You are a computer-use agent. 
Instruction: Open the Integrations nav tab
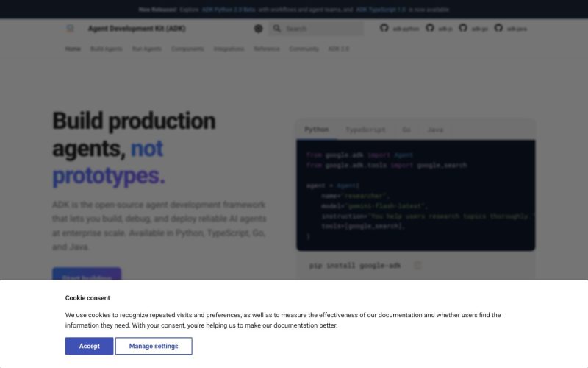click(229, 49)
